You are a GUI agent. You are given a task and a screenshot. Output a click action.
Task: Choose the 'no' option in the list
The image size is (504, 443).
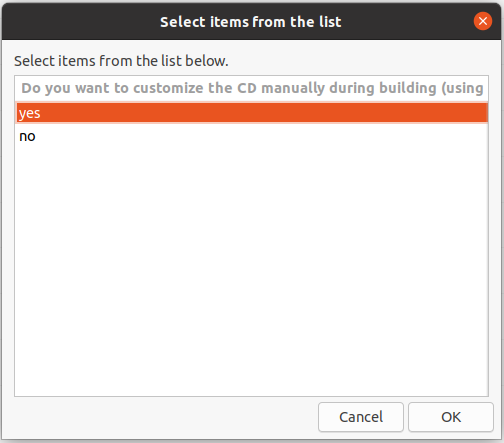252,136
